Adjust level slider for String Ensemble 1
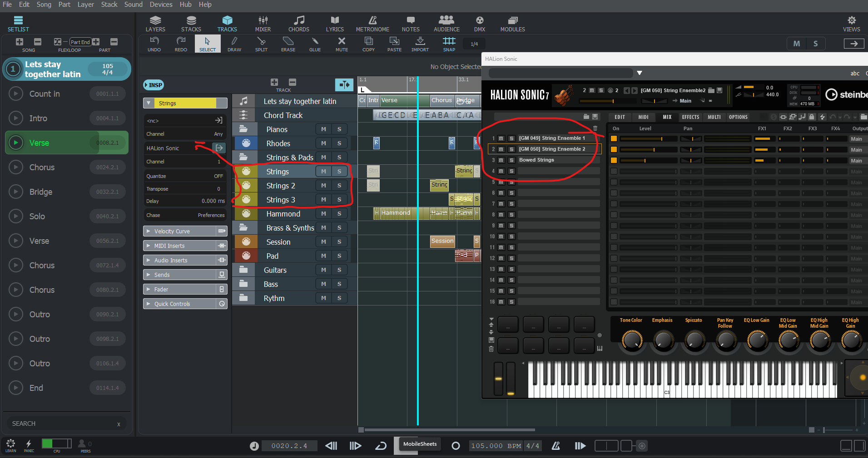868x458 pixels. 648,139
